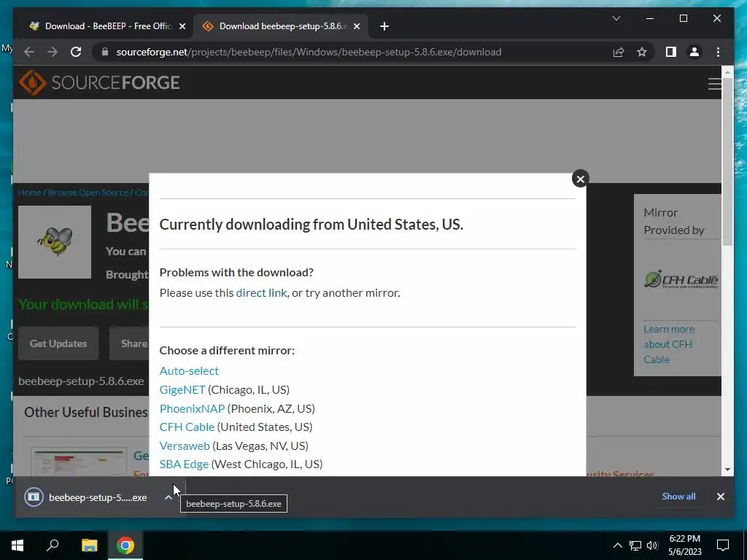
Task: Click the Share button
Action: tap(130, 343)
